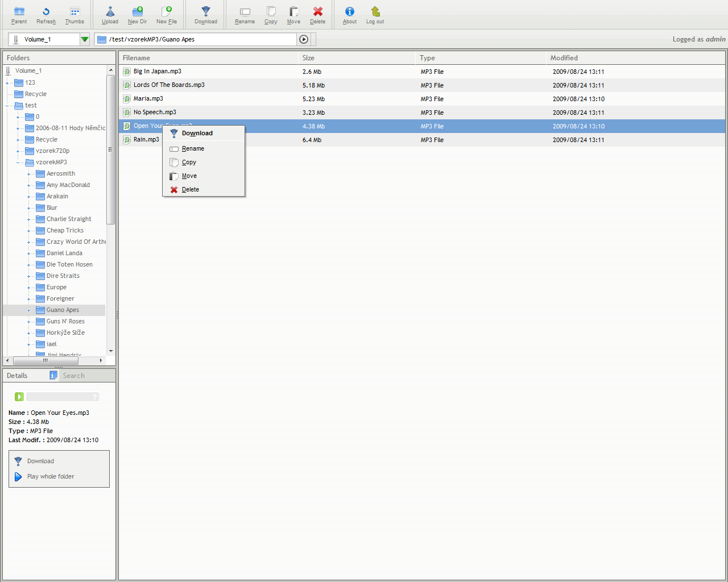This screenshot has width=728, height=582.
Task: Choose Download in the context menu
Action: click(204, 133)
